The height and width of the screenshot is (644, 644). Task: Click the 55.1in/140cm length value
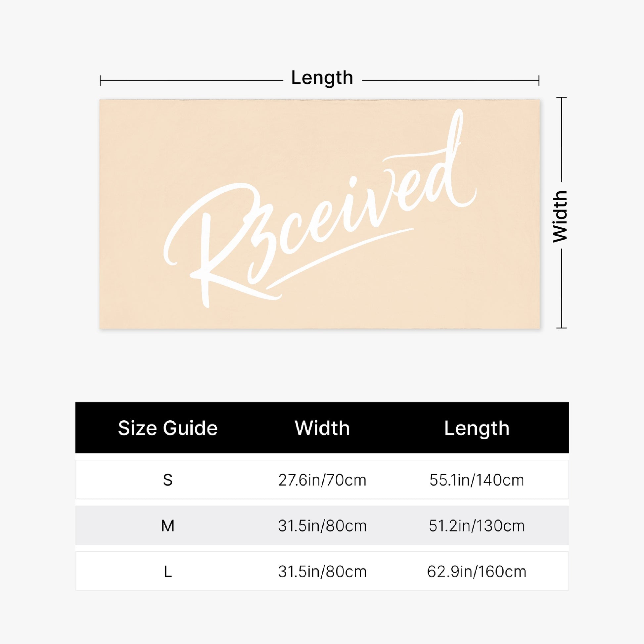477,480
